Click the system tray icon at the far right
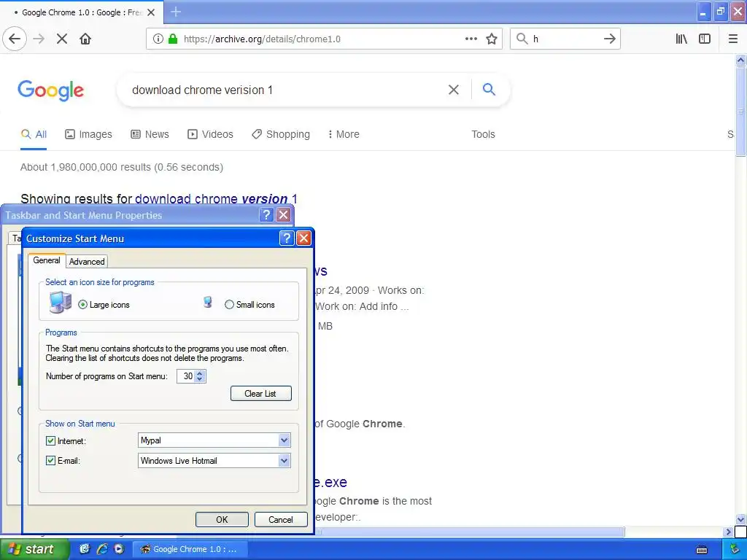 click(735, 550)
